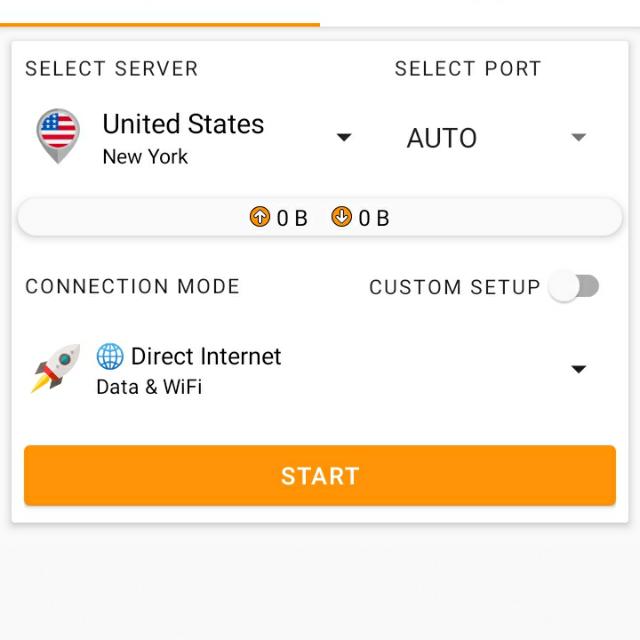The width and height of the screenshot is (640, 640).
Task: Expand the AUTO port dropdown arrow
Action: [x=578, y=137]
